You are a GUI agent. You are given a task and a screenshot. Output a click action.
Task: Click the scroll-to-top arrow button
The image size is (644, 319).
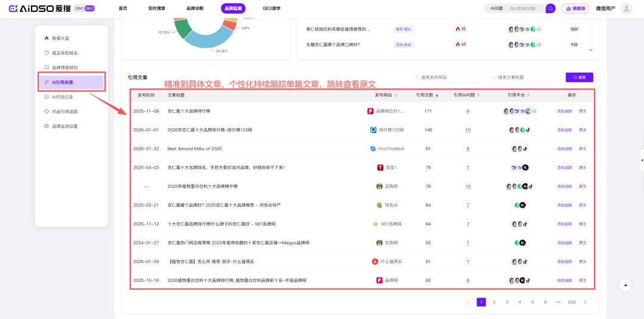(625, 285)
